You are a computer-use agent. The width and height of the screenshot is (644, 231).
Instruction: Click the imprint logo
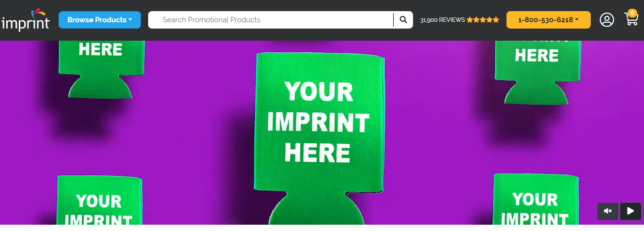25,20
